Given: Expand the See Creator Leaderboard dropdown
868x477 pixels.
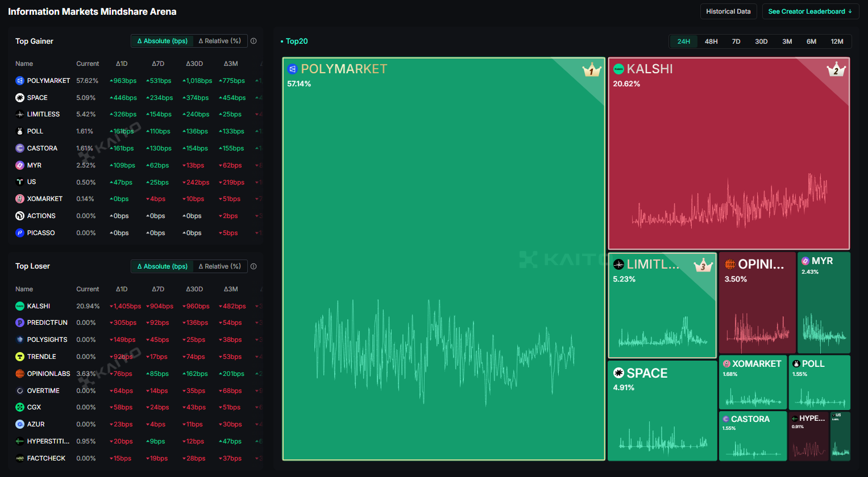Looking at the screenshot, I should [810, 11].
